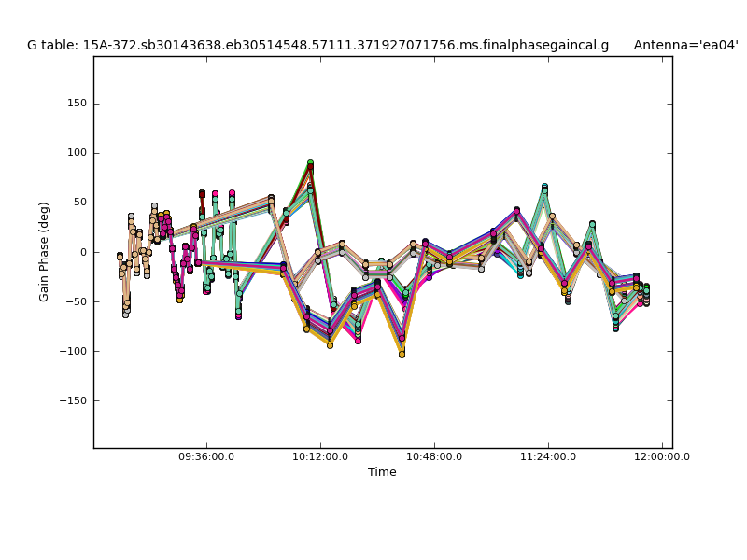Click the highest green peak data point

click(x=310, y=163)
